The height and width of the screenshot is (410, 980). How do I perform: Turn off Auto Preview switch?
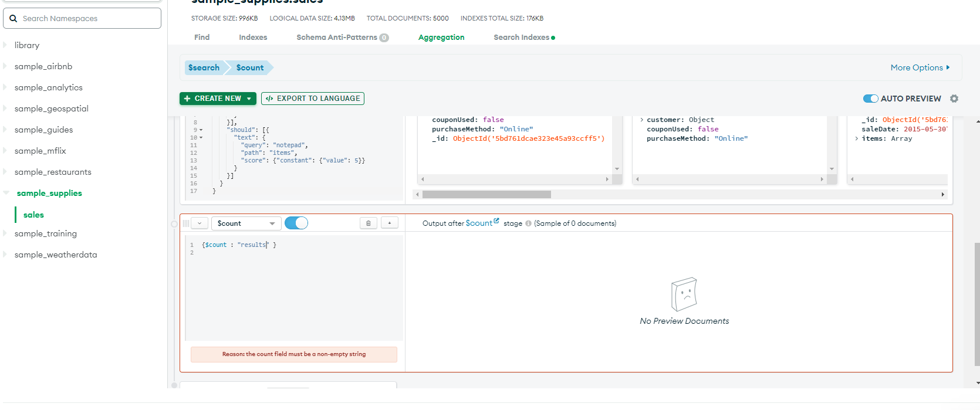click(870, 99)
